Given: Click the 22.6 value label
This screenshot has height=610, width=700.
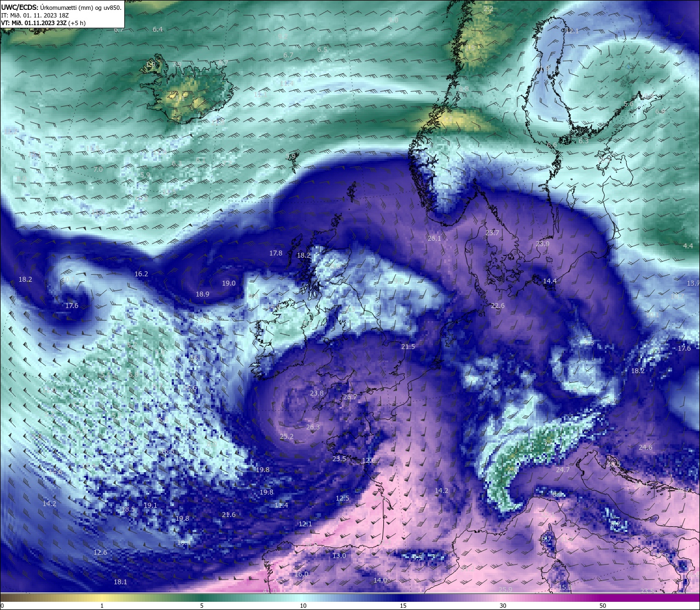Looking at the screenshot, I should click(498, 305).
